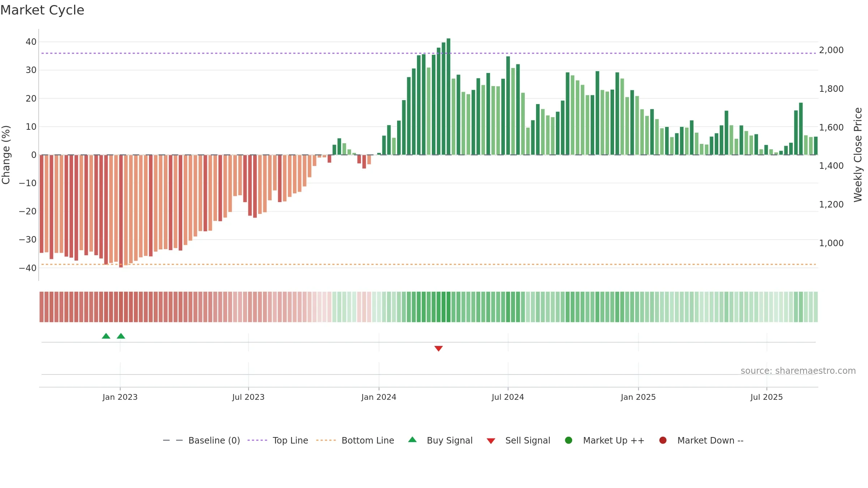
Task: Click the darkest green heatmap cell
Action: (448, 307)
